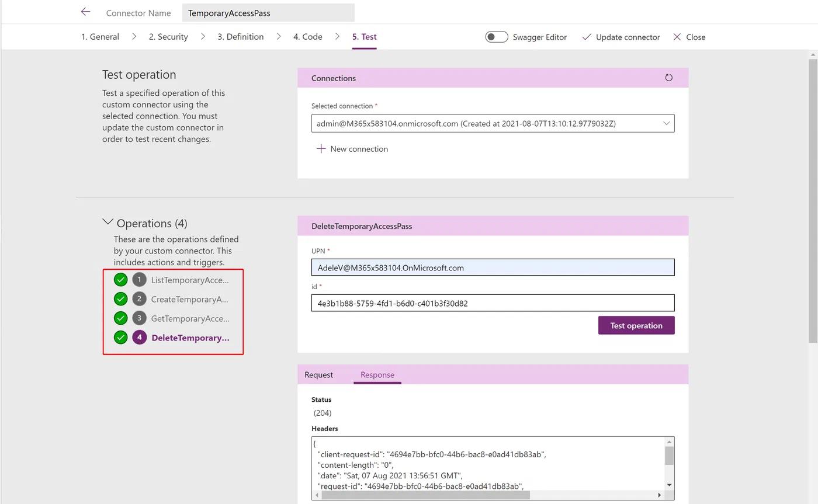Click the number 1 operation badge
818x504 pixels.
pos(139,280)
